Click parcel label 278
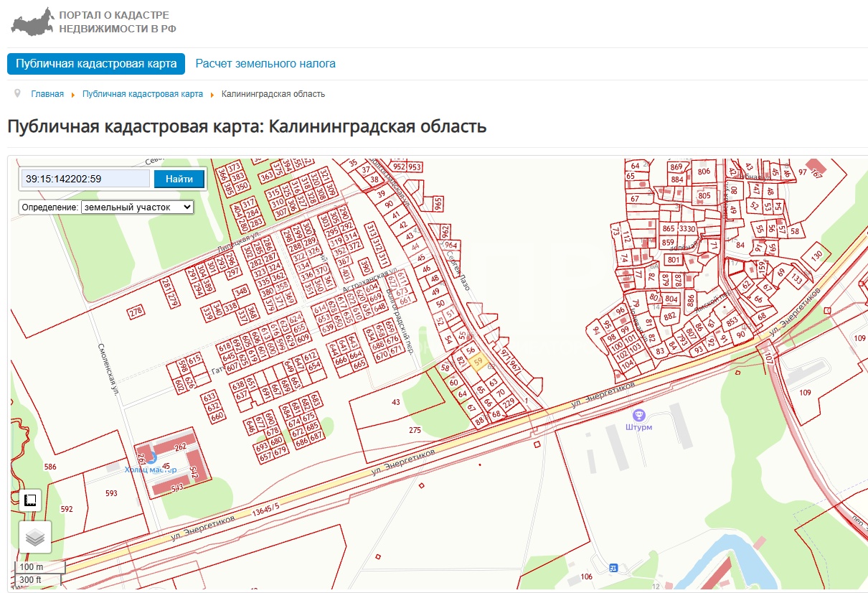Viewport: 868px width, 593px height. coord(136,313)
